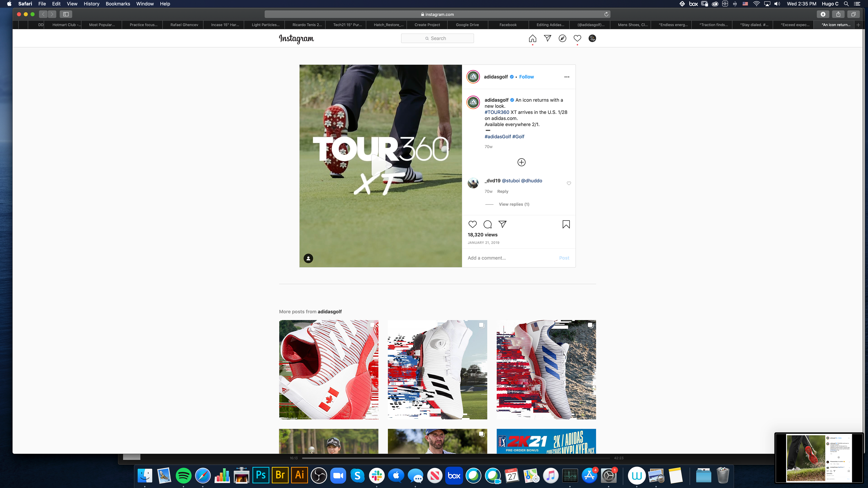Image resolution: width=868 pixels, height=488 pixels.
Task: Switch to the Create Project tab
Action: (427, 25)
